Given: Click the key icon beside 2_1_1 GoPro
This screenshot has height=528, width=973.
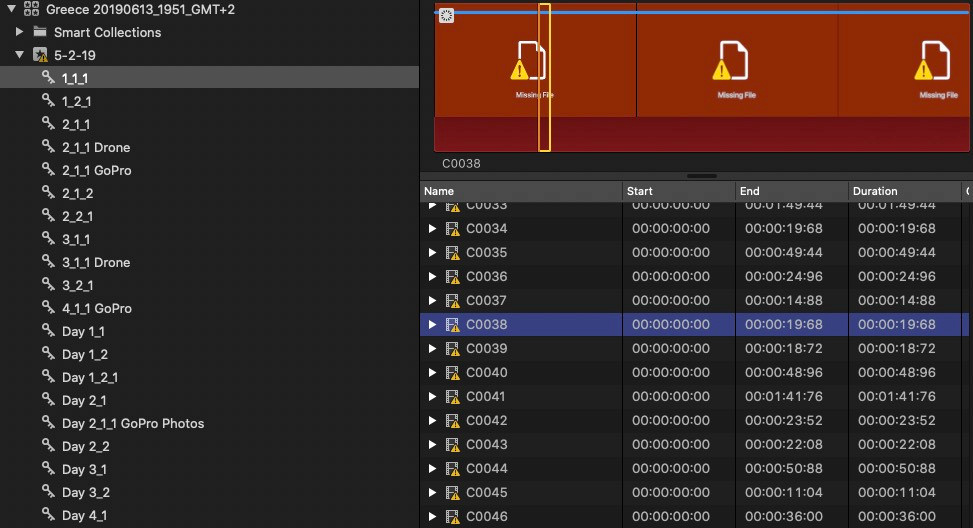Looking at the screenshot, I should (x=48, y=169).
